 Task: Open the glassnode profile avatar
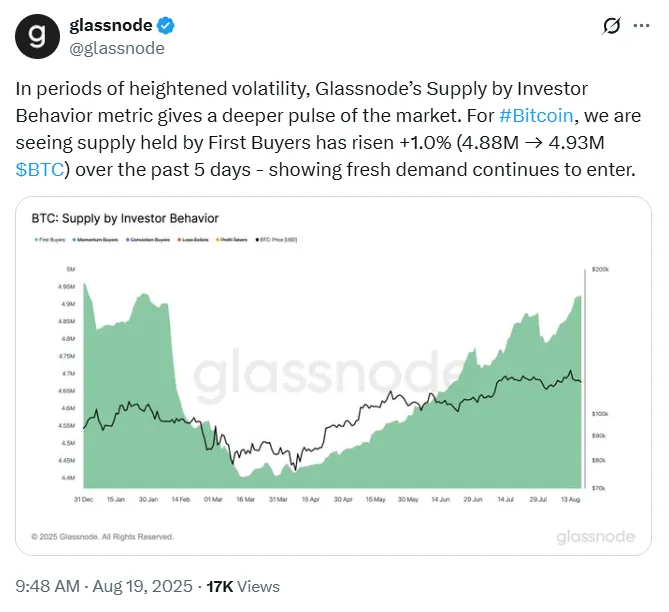[37, 36]
